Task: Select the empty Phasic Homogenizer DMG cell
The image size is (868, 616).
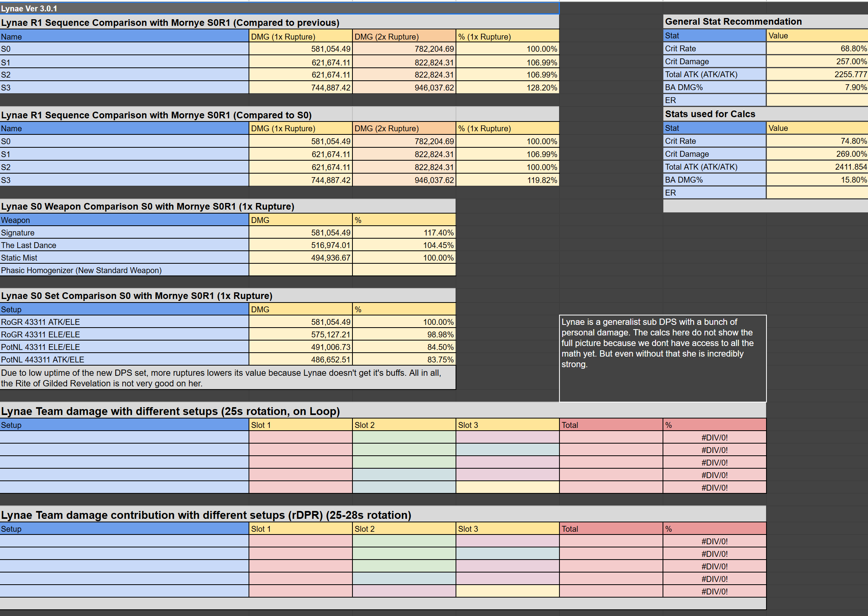Action: click(300, 270)
